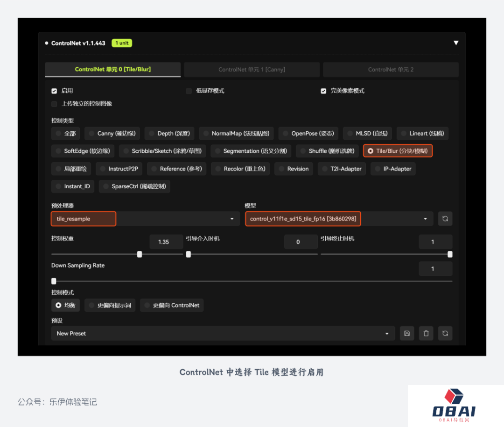This screenshot has width=504, height=427.
Task: Click the Down Sampling Rate slider handle
Action: [54, 281]
